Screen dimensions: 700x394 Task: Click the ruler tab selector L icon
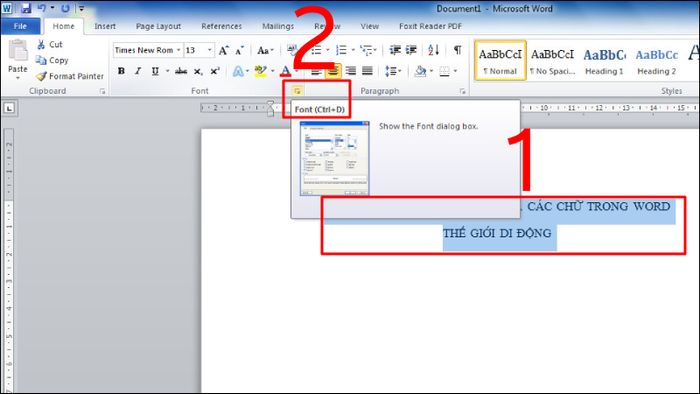9,108
